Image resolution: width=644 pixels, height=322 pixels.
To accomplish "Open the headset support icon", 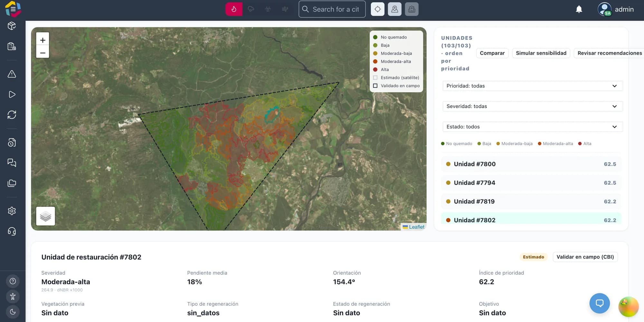I will tap(12, 231).
